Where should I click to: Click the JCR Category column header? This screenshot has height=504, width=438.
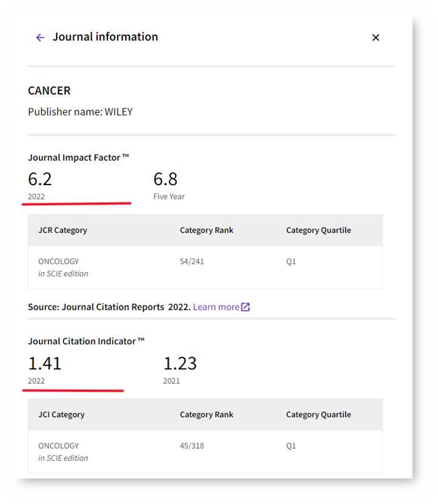point(63,230)
